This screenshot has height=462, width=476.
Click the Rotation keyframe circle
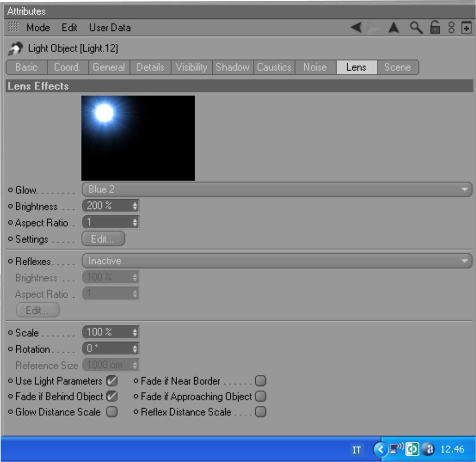click(10, 349)
